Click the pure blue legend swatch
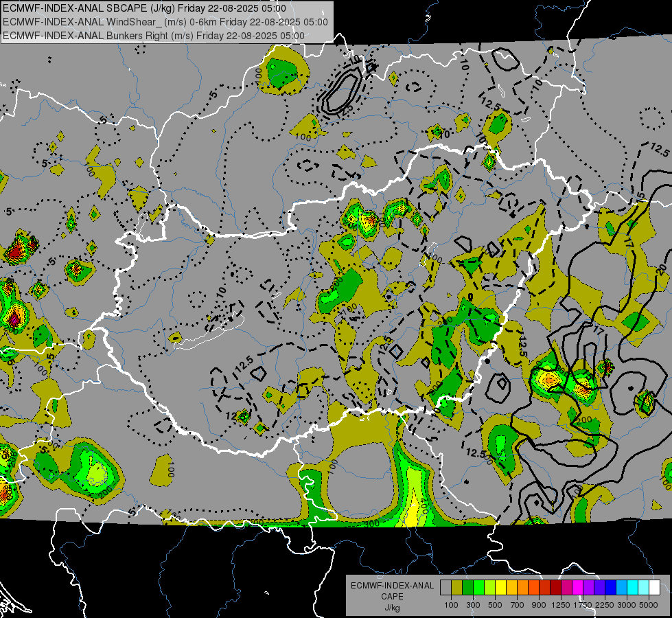This screenshot has height=618, width=672. tap(610, 588)
